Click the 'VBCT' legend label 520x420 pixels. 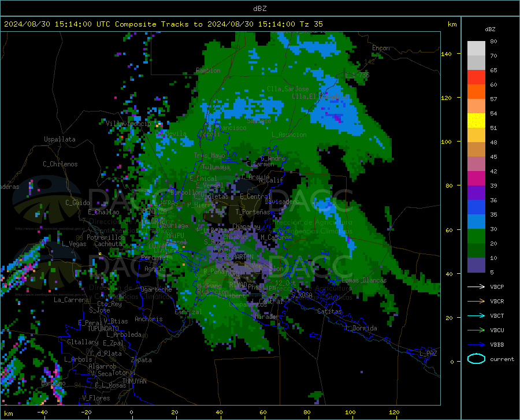(x=497, y=315)
